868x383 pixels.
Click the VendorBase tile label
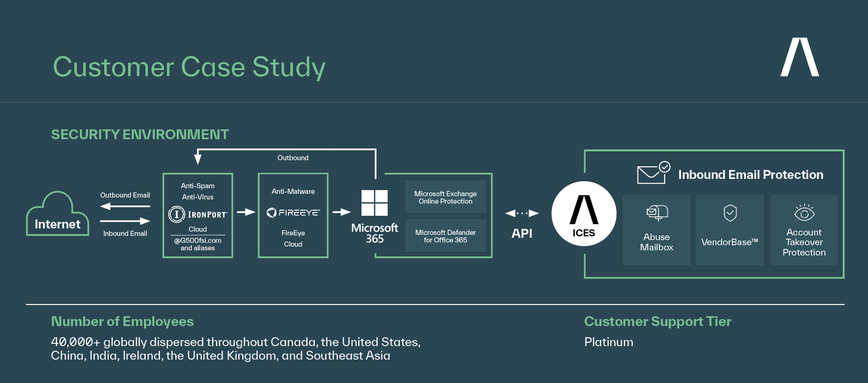click(x=730, y=242)
